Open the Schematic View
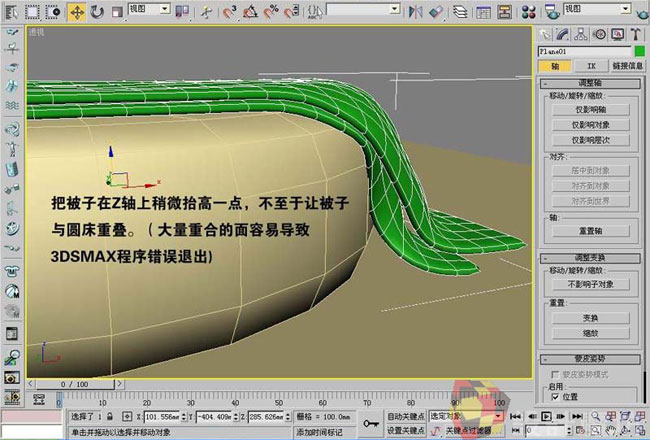 point(504,12)
